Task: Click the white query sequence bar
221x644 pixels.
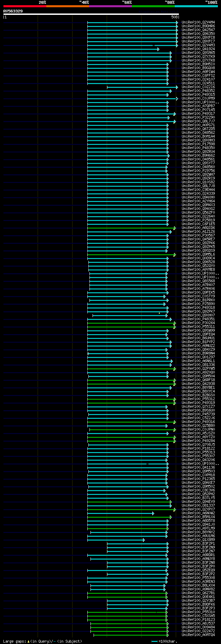Action: point(91,14)
